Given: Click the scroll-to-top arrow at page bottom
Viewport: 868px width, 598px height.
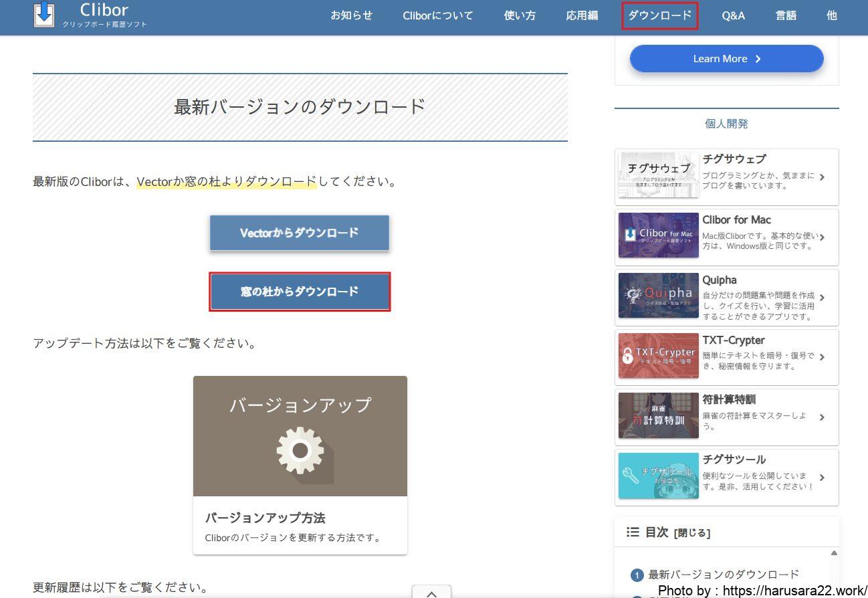Looking at the screenshot, I should [431, 591].
